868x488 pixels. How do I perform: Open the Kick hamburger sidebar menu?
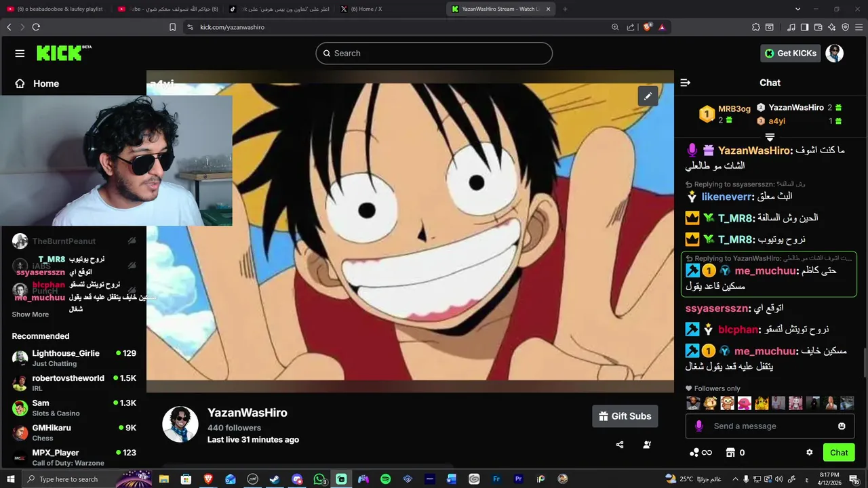point(20,54)
